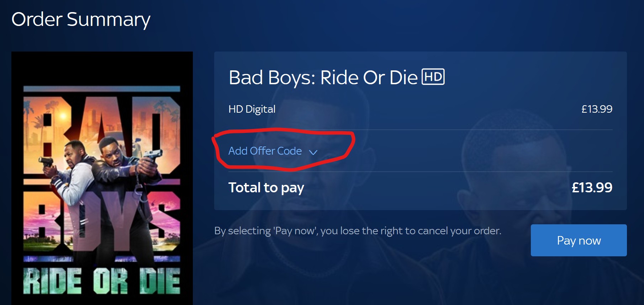Select the Bad Boys: Ride Or Die title
This screenshot has height=305, width=644.
(x=323, y=77)
